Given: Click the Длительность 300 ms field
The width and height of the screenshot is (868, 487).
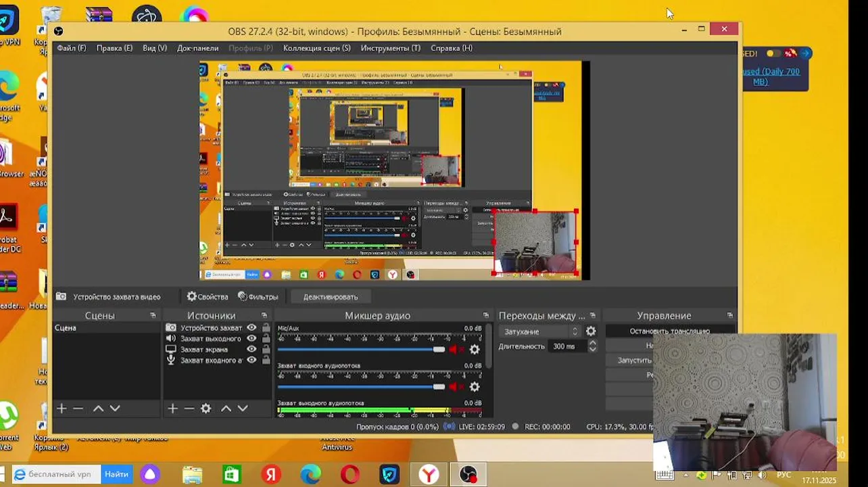Looking at the screenshot, I should 568,346.
